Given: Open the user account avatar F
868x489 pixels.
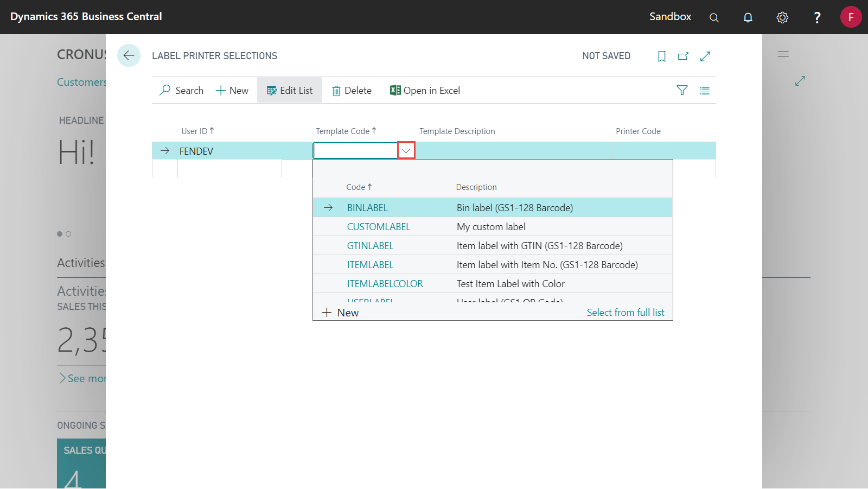Looking at the screenshot, I should pos(851,17).
